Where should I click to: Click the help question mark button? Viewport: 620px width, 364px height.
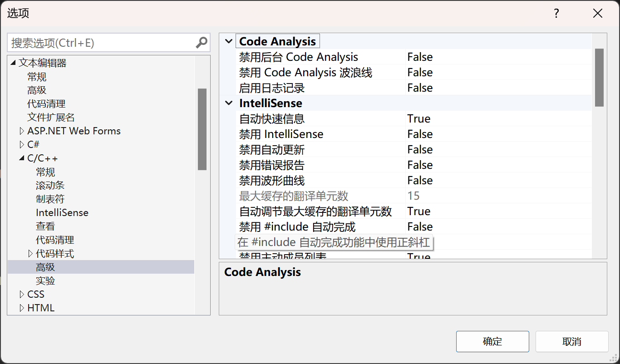coord(556,14)
